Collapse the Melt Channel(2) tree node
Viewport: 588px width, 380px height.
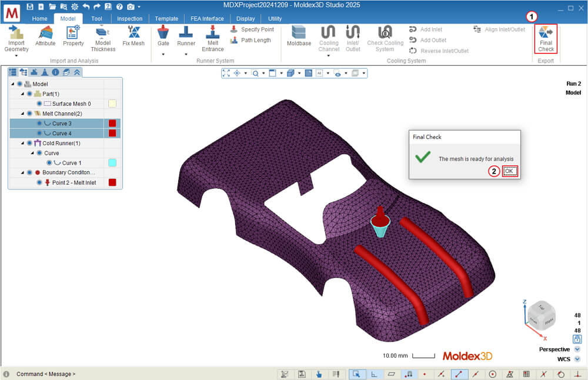pyautogui.click(x=22, y=114)
